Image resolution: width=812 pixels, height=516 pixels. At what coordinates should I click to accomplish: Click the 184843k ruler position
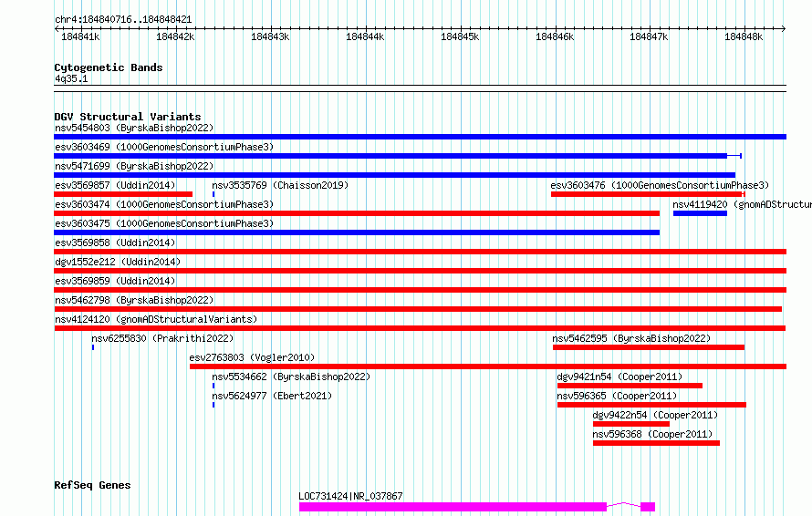(x=270, y=36)
